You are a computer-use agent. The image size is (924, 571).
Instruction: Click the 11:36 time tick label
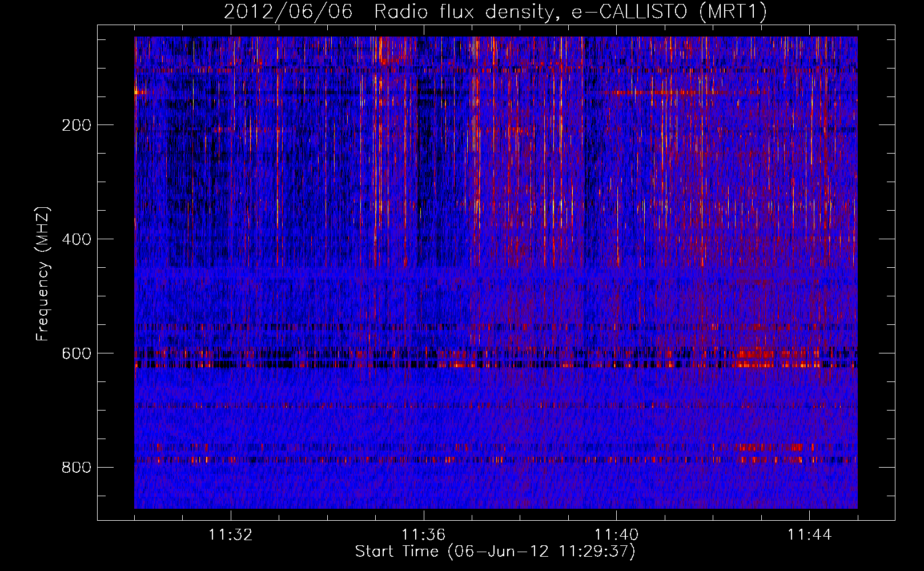(424, 534)
